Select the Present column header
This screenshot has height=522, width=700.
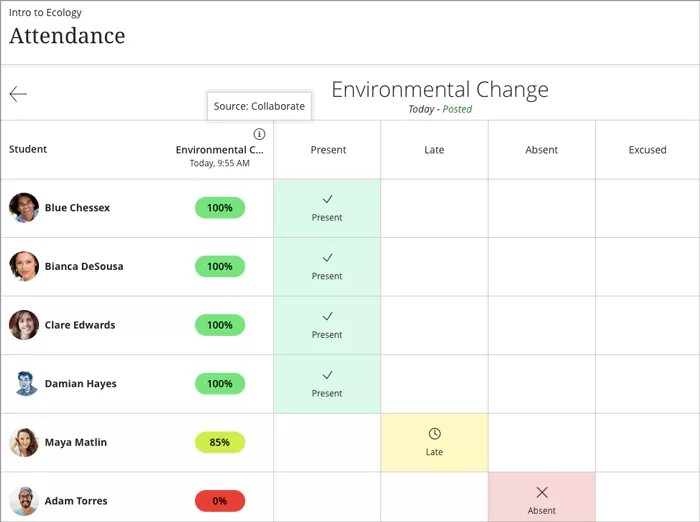(328, 150)
